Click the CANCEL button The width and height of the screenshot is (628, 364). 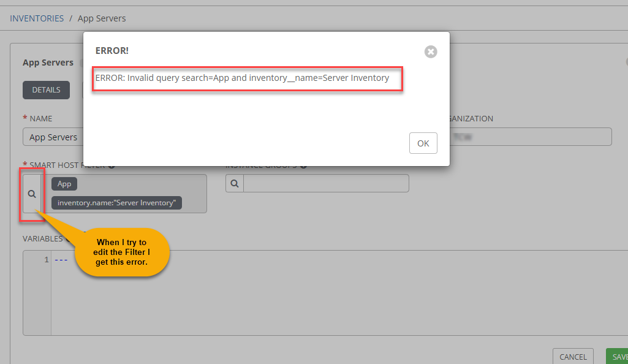tap(573, 357)
